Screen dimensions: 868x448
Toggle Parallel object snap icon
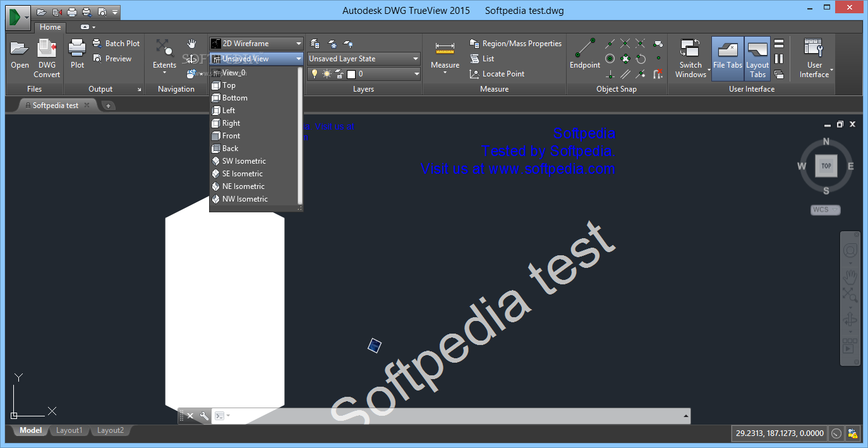[625, 74]
